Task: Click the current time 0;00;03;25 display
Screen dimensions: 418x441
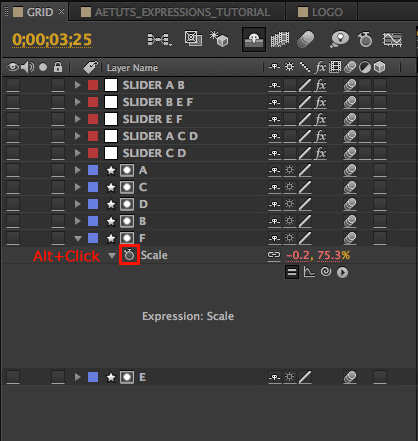Action: tap(52, 40)
